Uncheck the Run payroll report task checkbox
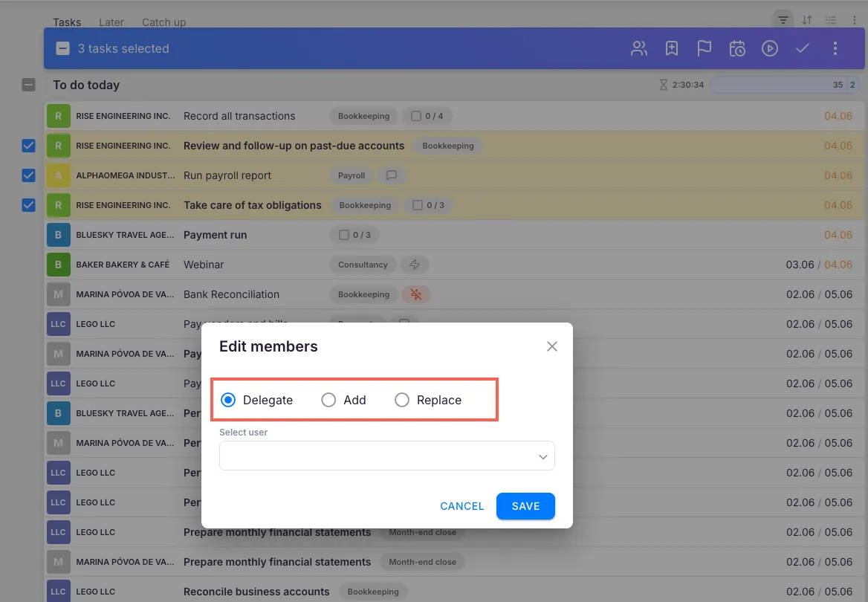This screenshot has width=868, height=602. pyautogui.click(x=28, y=175)
